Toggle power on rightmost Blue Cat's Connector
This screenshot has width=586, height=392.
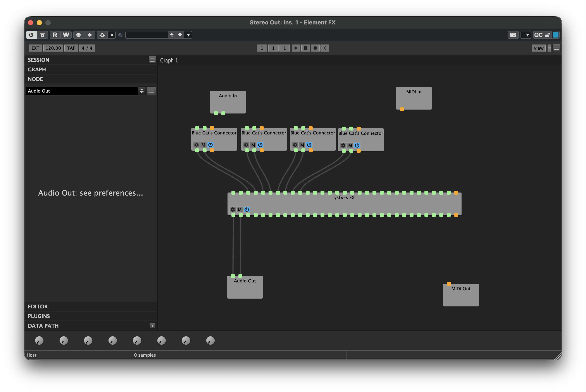[x=357, y=146]
